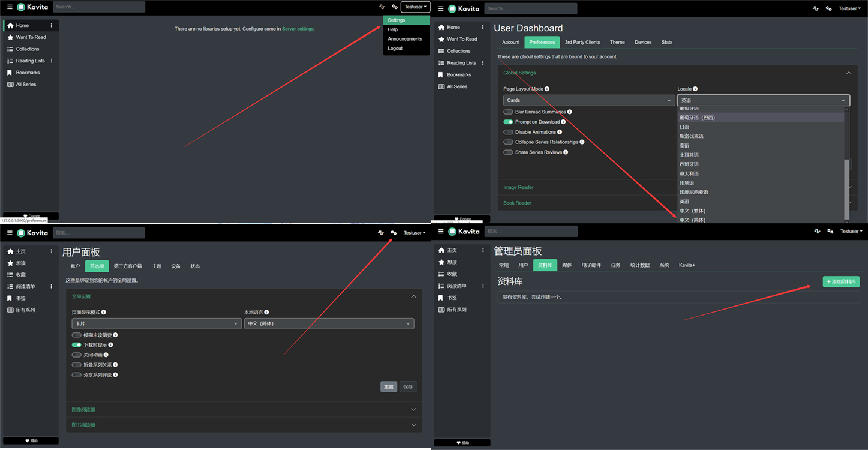The image size is (868, 450).
Task: Switch to 主题 tab in 用户面板
Action: point(157,266)
